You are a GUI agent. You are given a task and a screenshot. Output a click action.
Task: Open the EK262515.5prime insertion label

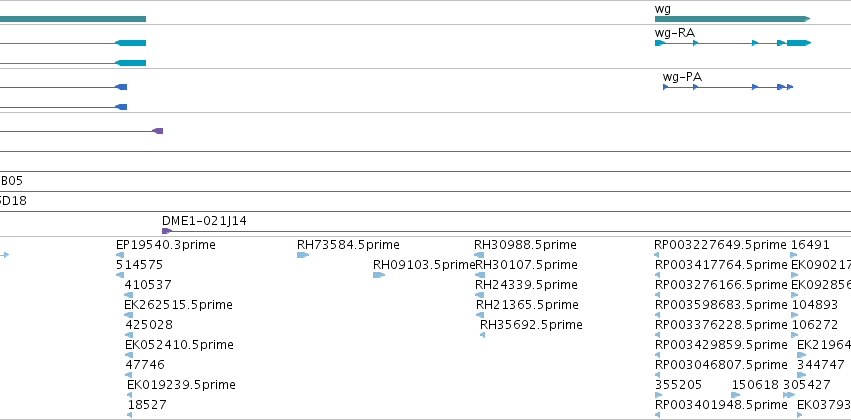click(x=178, y=305)
